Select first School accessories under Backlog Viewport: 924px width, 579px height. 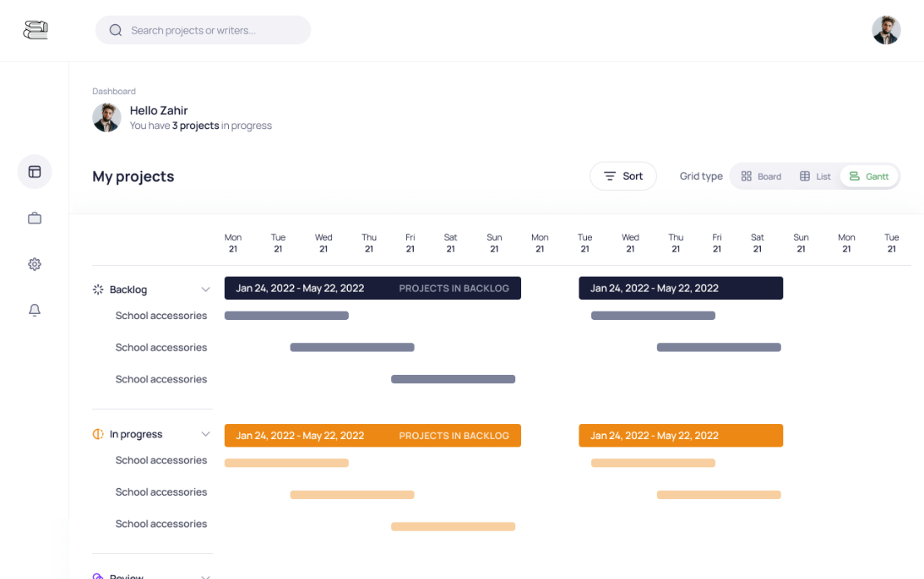pos(161,316)
